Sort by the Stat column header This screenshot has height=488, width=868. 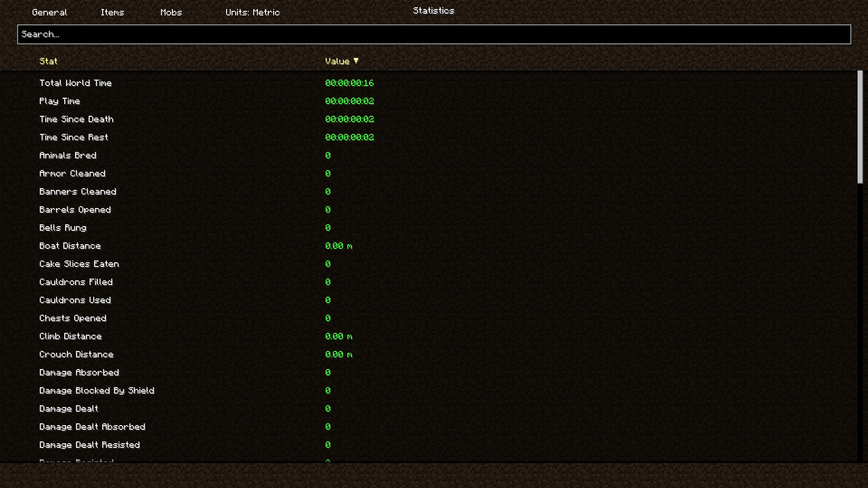[x=48, y=61]
